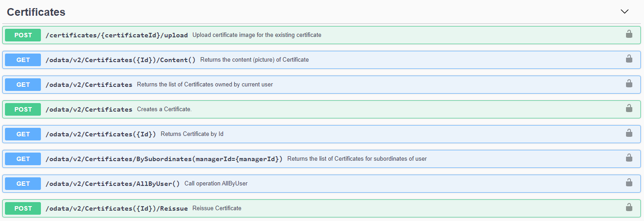Expand path beside 'Returns the list of Certificates owned'
This screenshot has height=221, width=644.
tap(89, 85)
